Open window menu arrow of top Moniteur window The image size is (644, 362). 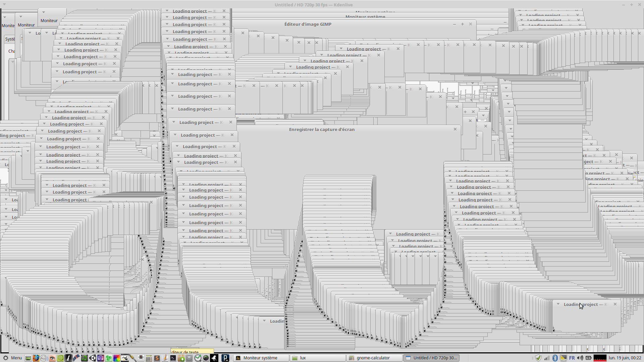click(44, 12)
